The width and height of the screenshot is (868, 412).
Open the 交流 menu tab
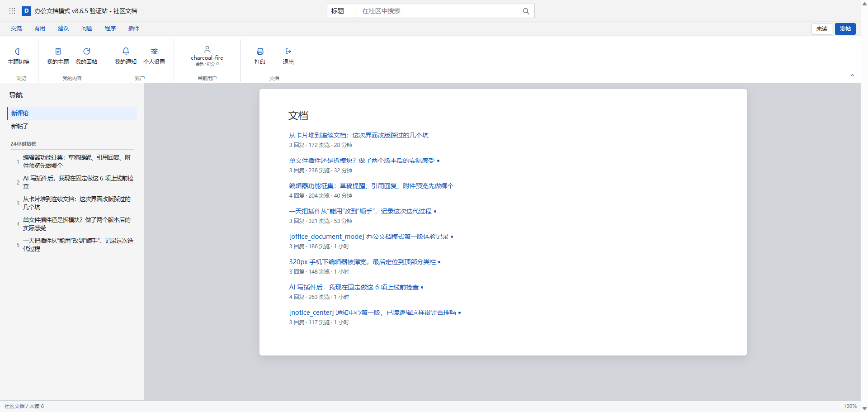pos(16,28)
